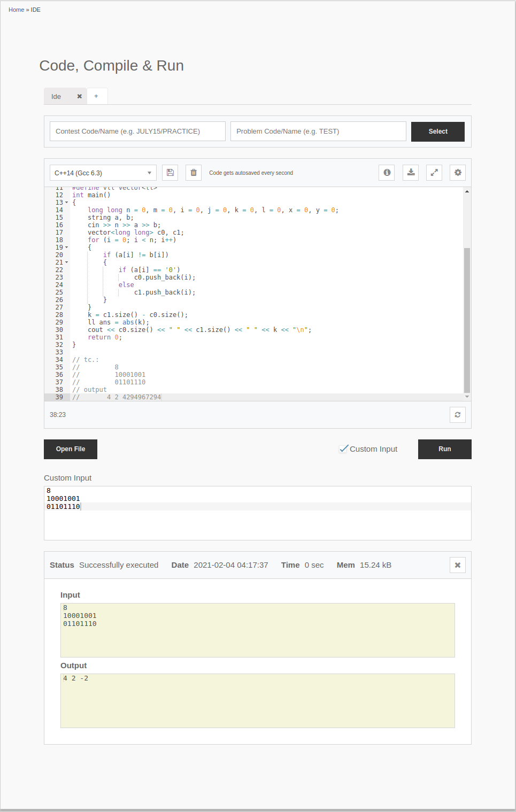Go to Home via breadcrumb link

click(x=16, y=9)
